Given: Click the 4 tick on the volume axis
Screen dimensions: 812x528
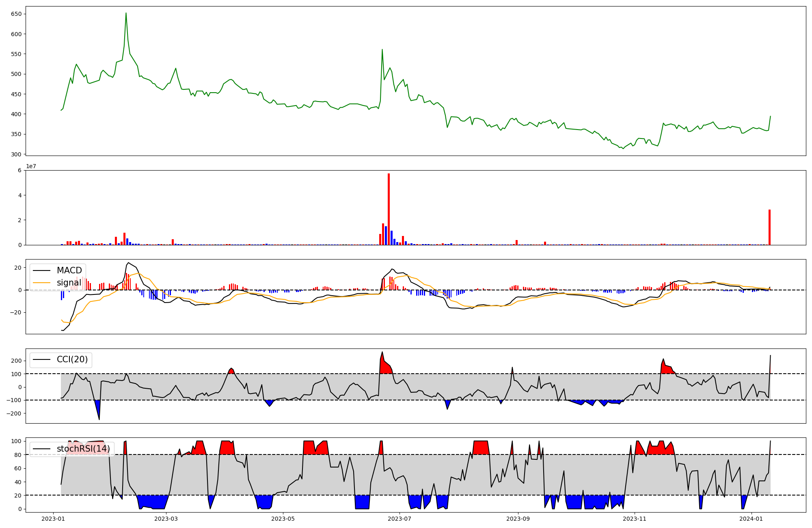Looking at the screenshot, I should (20, 195).
